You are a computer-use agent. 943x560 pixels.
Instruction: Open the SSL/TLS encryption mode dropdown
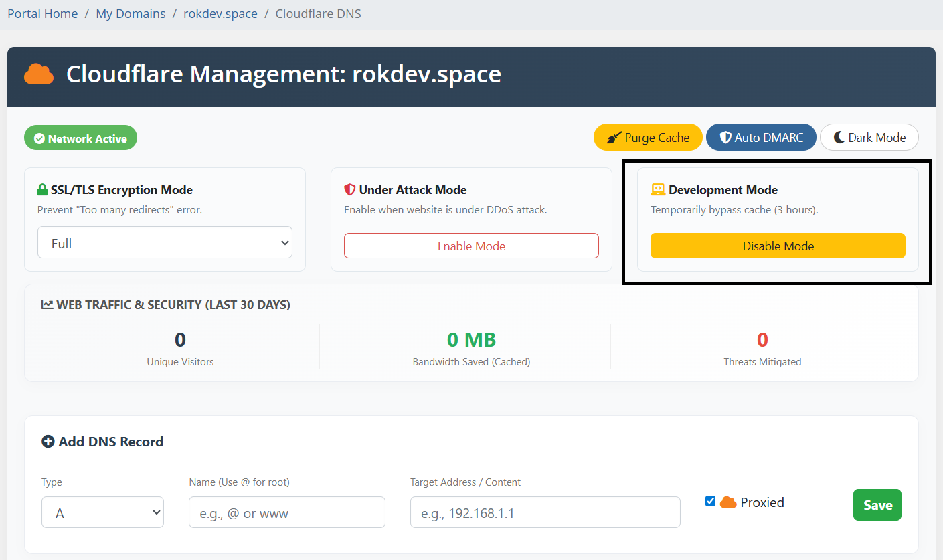pos(165,242)
